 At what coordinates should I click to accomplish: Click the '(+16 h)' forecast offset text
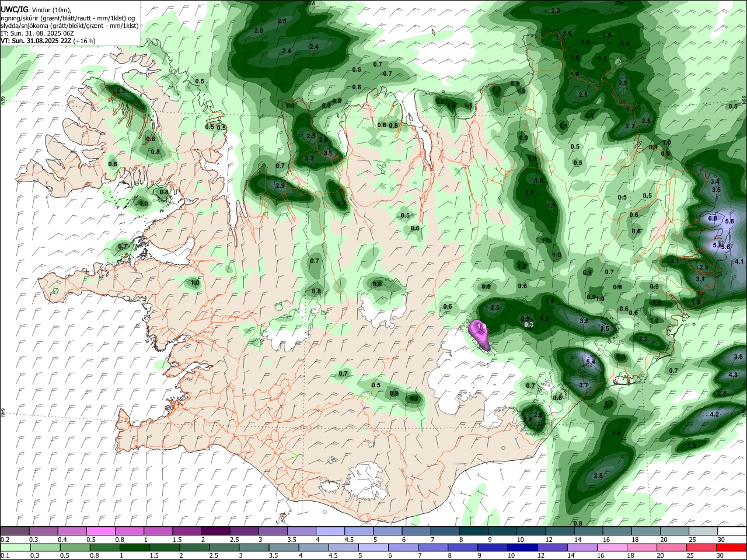[85, 41]
